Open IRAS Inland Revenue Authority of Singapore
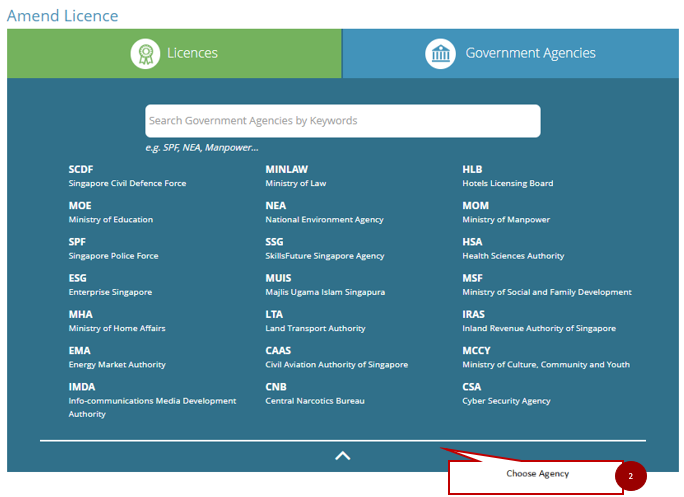The width and height of the screenshot is (684, 497). point(538,320)
